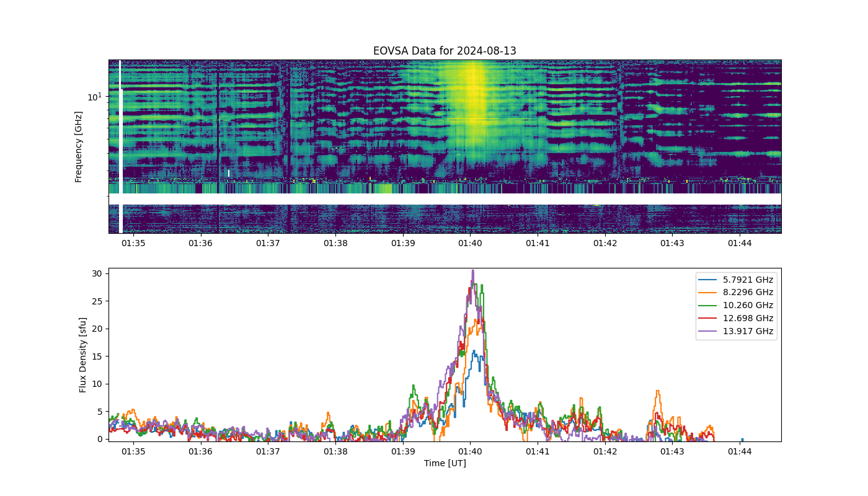Click the title "EOVSA Data for 2024-08-13"
This screenshot has width=868, height=496.
(445, 51)
